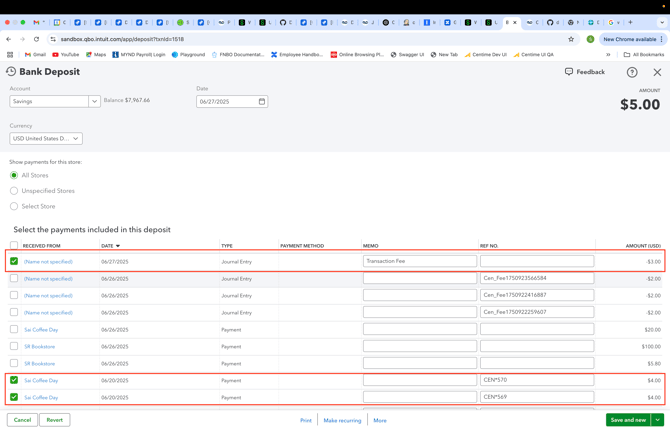Select the Unspecified Stores radio button
Image resolution: width=670 pixels, height=433 pixels.
pos(14,191)
